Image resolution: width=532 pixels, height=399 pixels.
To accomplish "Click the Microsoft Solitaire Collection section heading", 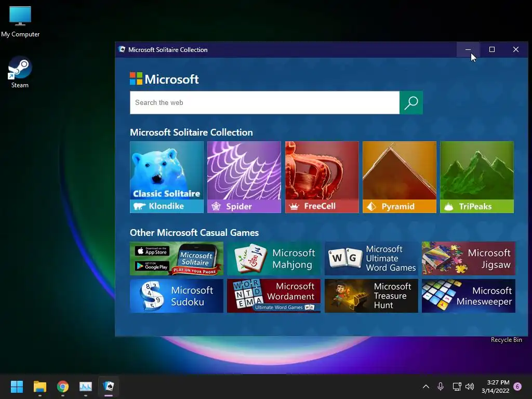I will [x=191, y=132].
